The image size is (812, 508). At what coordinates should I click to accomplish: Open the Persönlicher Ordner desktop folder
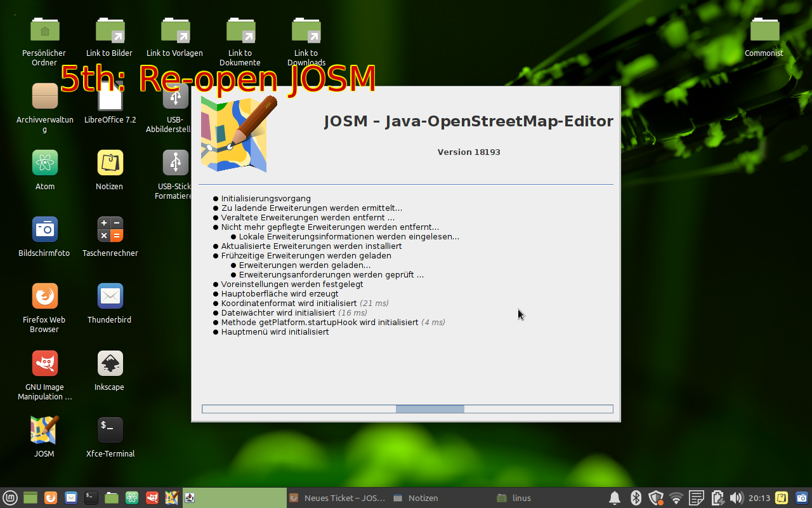[x=44, y=30]
